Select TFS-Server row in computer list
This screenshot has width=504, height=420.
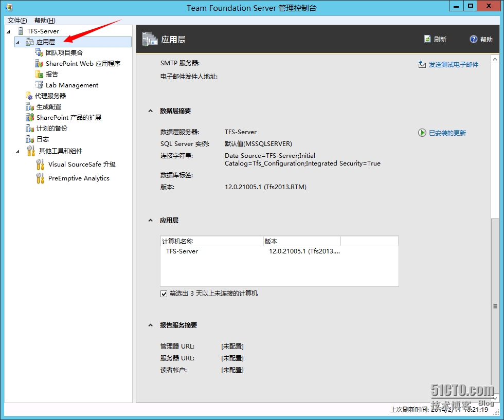coord(279,251)
